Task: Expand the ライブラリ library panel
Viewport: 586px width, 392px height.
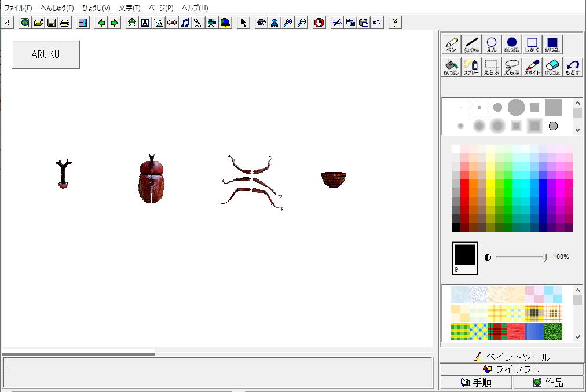Action: [512, 369]
